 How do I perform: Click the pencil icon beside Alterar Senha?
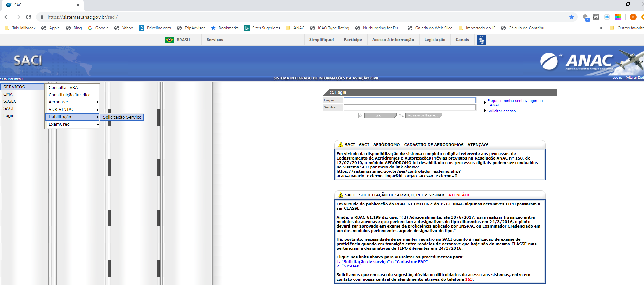(x=401, y=115)
